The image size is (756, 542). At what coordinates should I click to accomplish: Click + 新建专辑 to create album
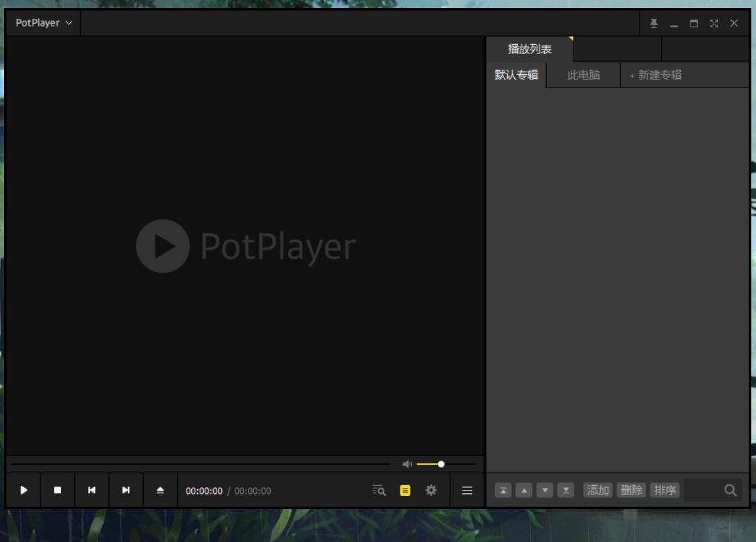656,75
